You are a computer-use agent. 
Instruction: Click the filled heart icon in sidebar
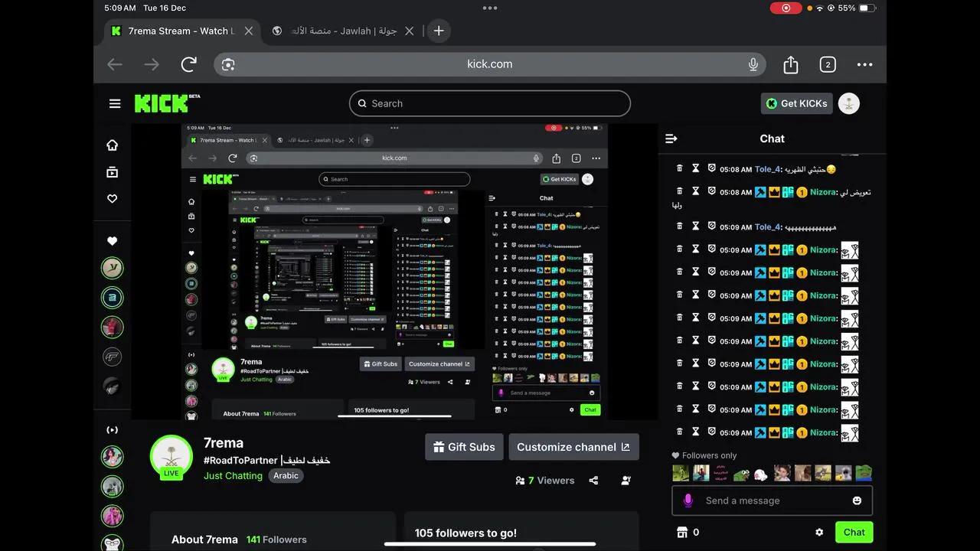(113, 241)
